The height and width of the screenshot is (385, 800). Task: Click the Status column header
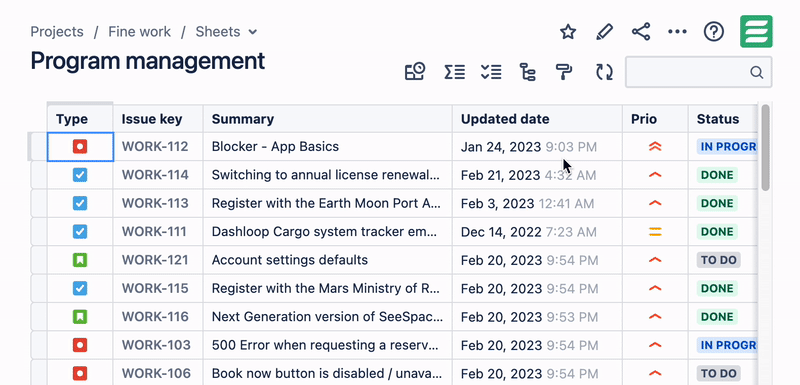[723, 119]
